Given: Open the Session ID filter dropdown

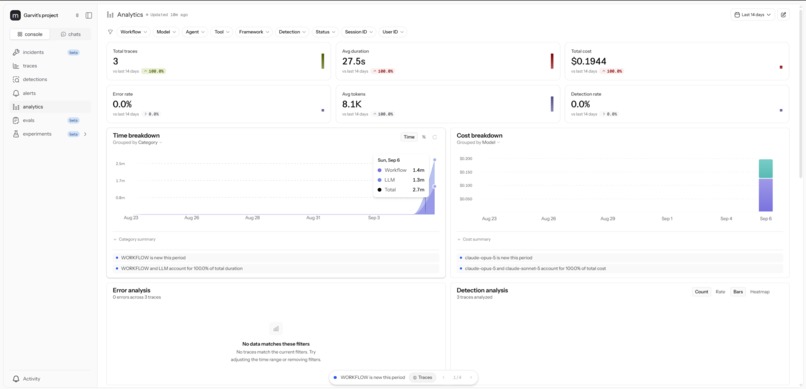Looking at the screenshot, I should tap(358, 32).
